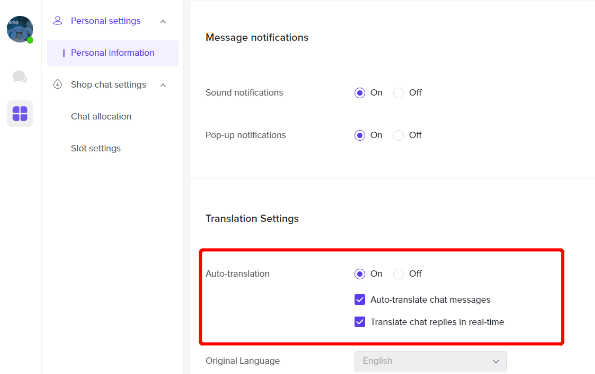595x374 pixels.
Task: Click the Message notifications heading
Action: pyautogui.click(x=257, y=38)
